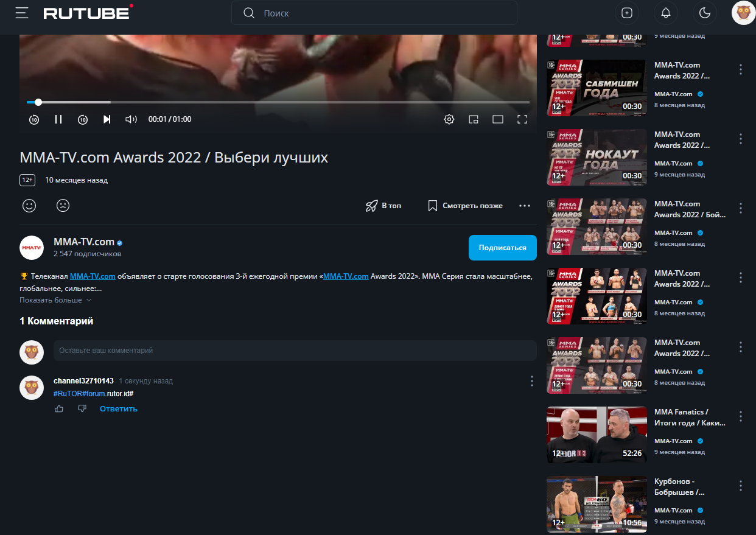The width and height of the screenshot is (756, 535).
Task: Open options for Awards 2022 / Бой video
Action: point(741,208)
